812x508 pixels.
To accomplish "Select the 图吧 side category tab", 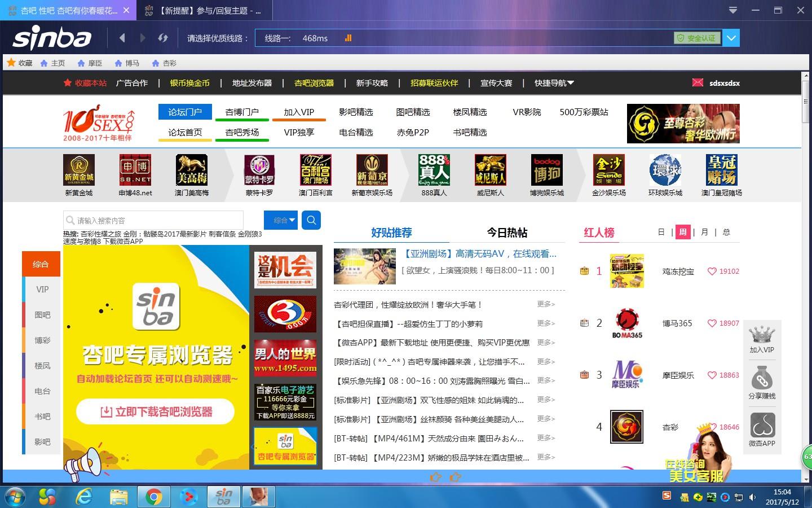I will (x=42, y=315).
